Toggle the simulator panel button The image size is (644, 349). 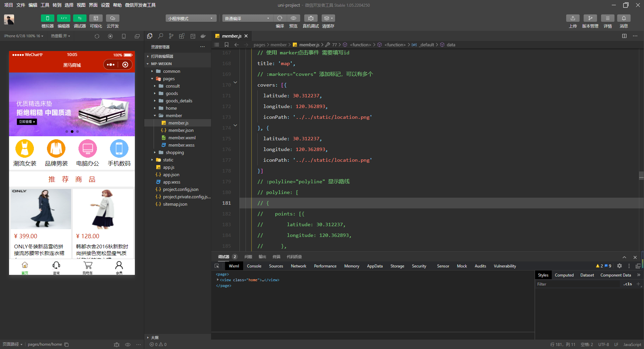(48, 18)
